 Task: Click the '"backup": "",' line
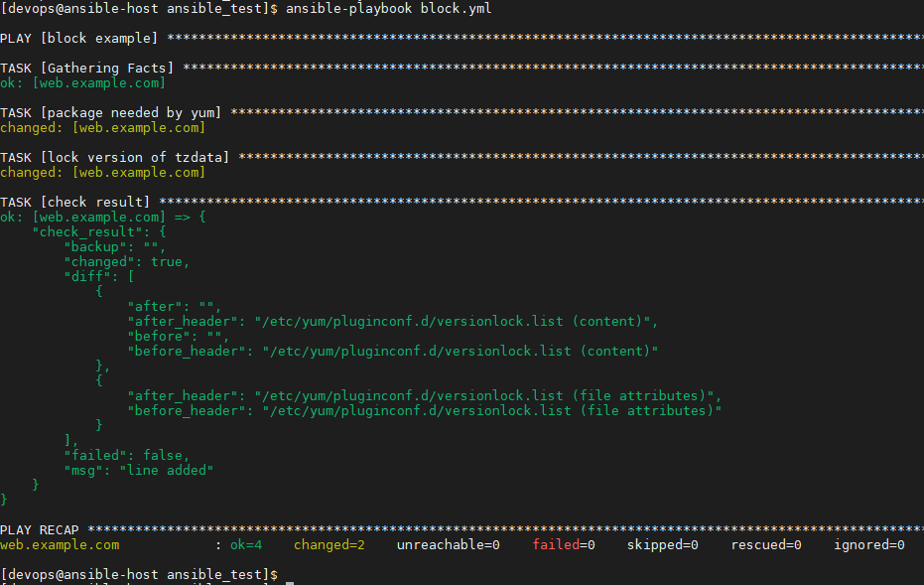coord(115,247)
